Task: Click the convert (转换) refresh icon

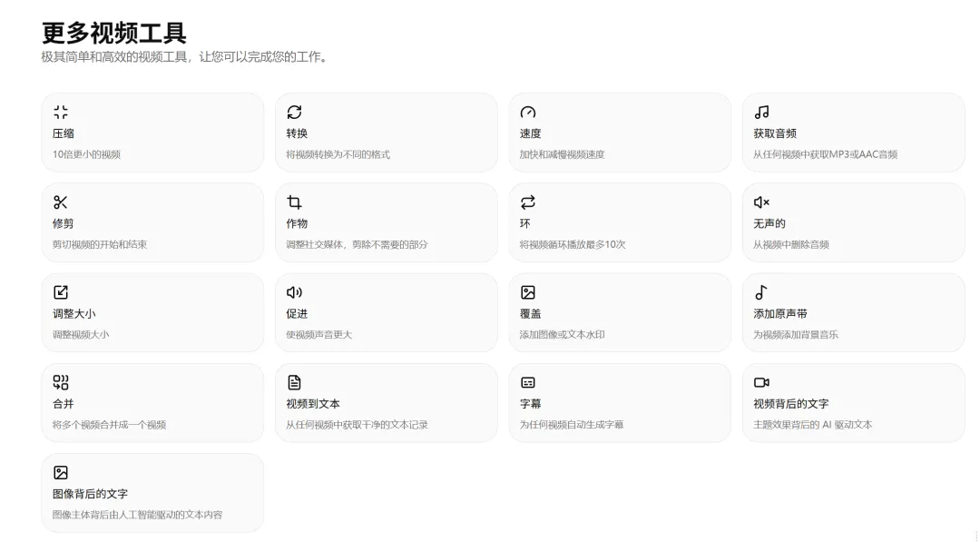Action: click(x=294, y=112)
